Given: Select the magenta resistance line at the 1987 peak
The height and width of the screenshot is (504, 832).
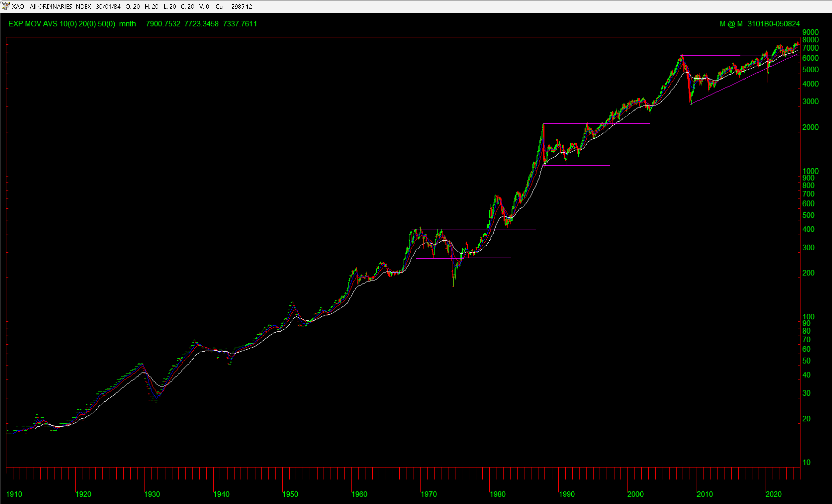Looking at the screenshot, I should pos(597,124).
